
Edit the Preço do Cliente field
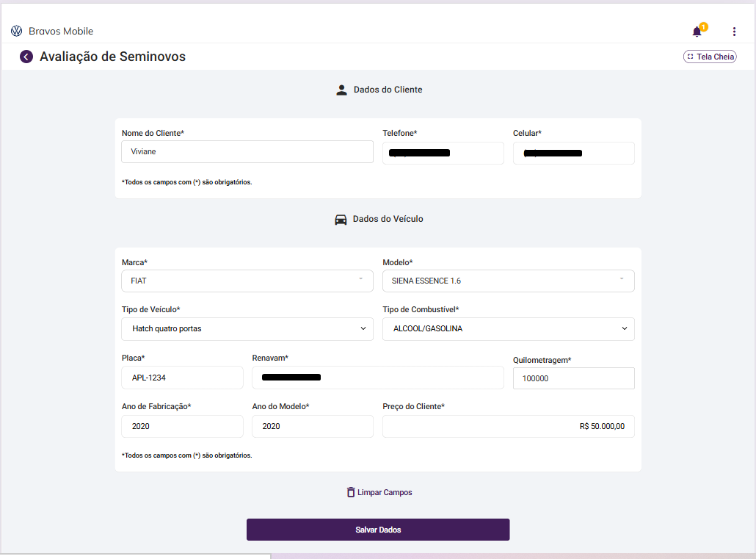(508, 426)
